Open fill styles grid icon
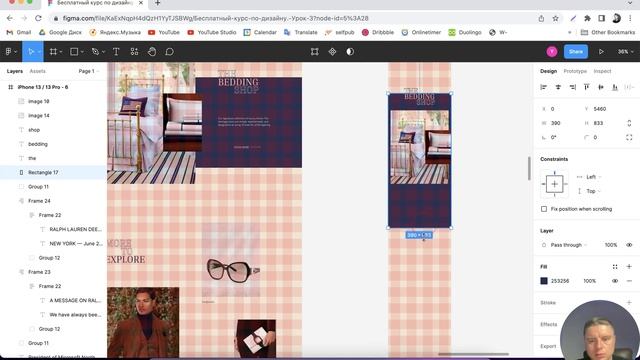 [615, 267]
